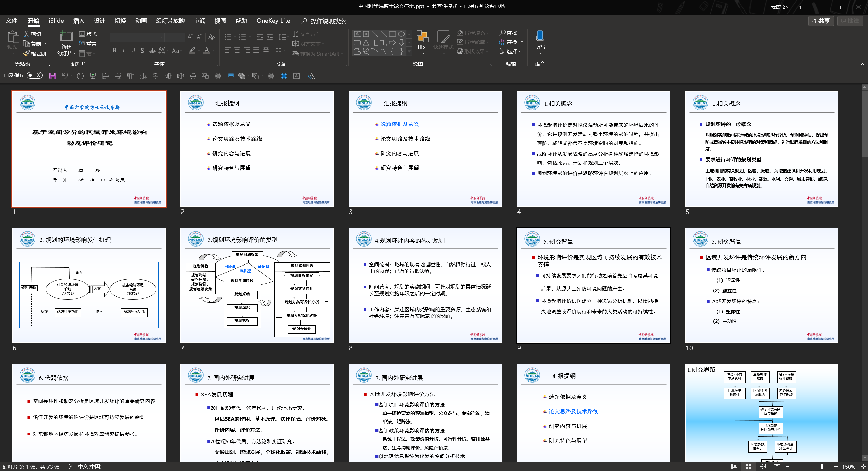Click the Find (查找) button
The width and height of the screenshot is (868, 471).
click(508, 33)
